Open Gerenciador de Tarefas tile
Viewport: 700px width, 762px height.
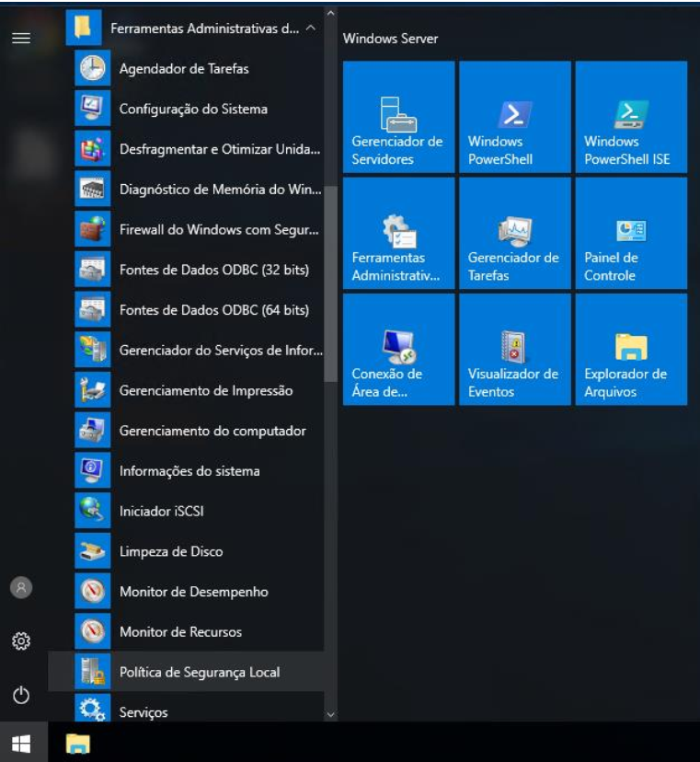click(515, 233)
